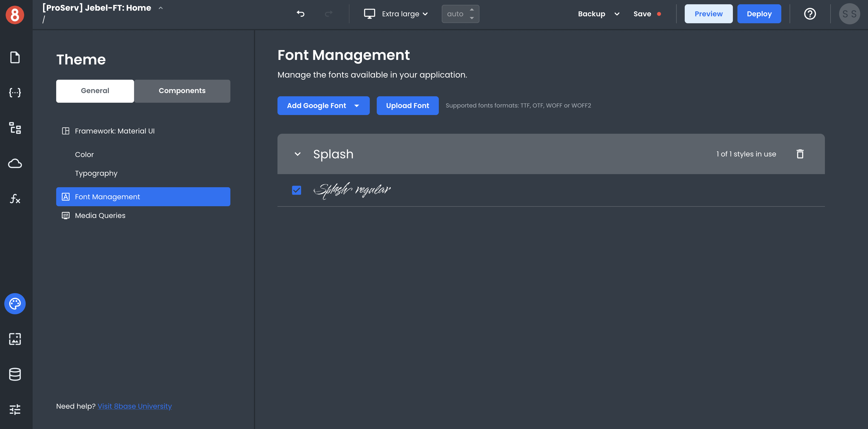Open the cloud Requests icon
868x429 pixels.
[15, 164]
